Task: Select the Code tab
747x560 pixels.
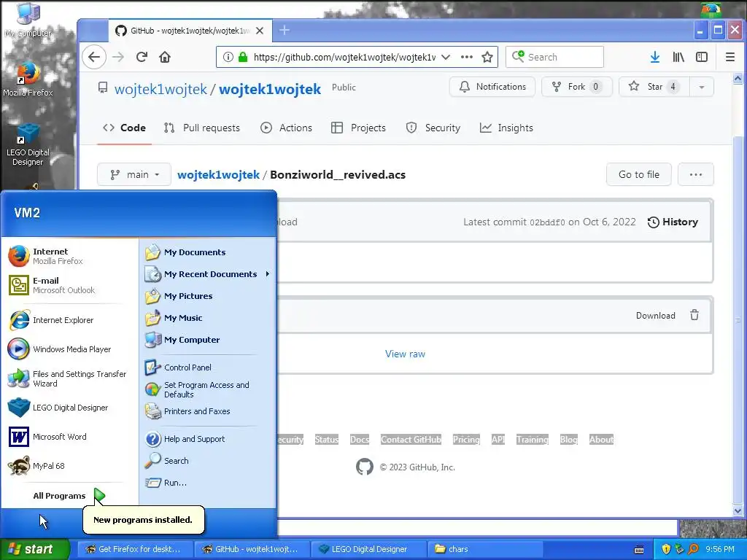Action: click(x=124, y=128)
